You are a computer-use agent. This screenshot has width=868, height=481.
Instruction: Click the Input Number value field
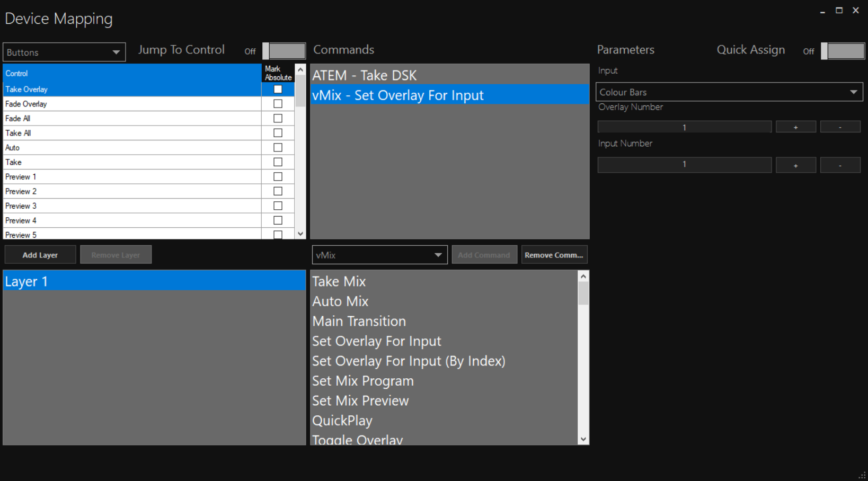tap(685, 165)
